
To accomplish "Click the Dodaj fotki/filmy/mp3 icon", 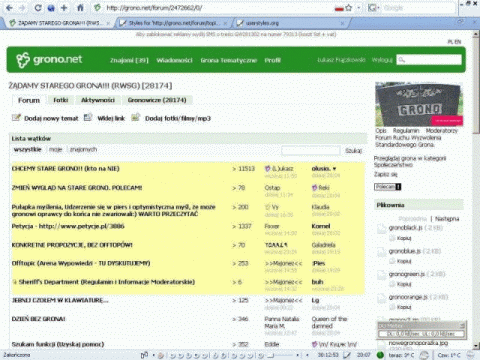I will click(x=135, y=118).
